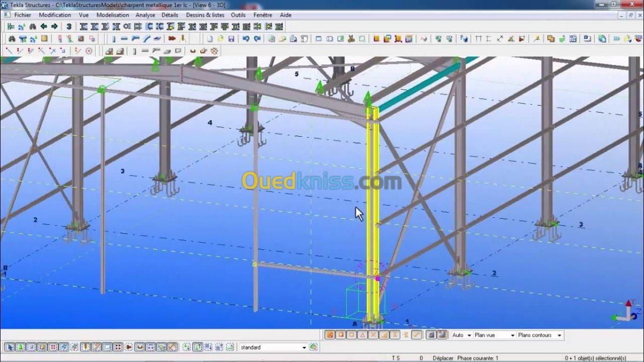Viewport: 644px width, 362px height.
Task: Open the Auto snap depth dropdown
Action: click(462, 335)
